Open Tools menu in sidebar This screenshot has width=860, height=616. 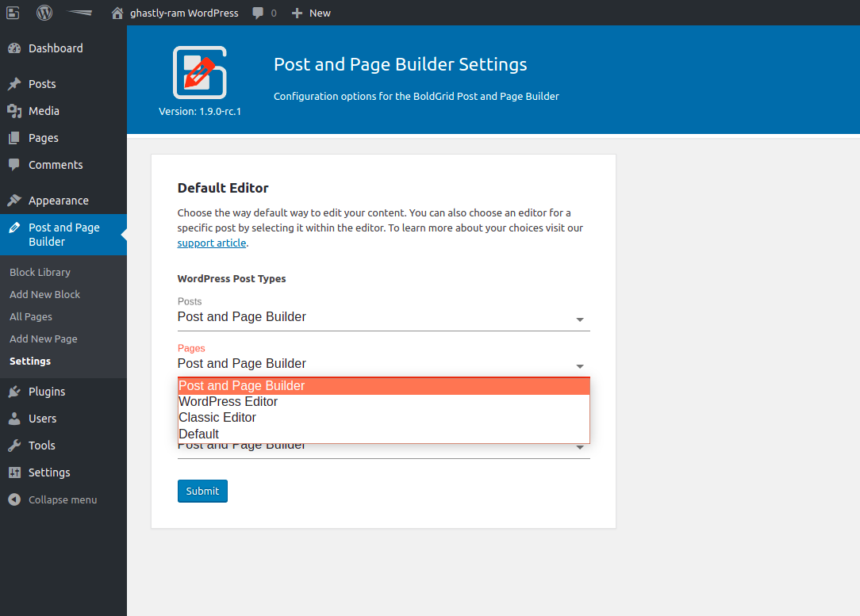[42, 446]
